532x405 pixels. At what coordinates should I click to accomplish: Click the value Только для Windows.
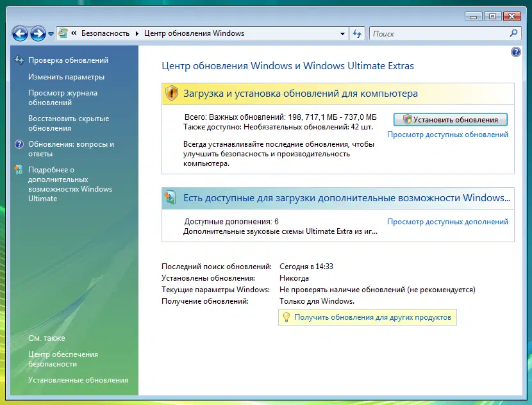point(317,301)
